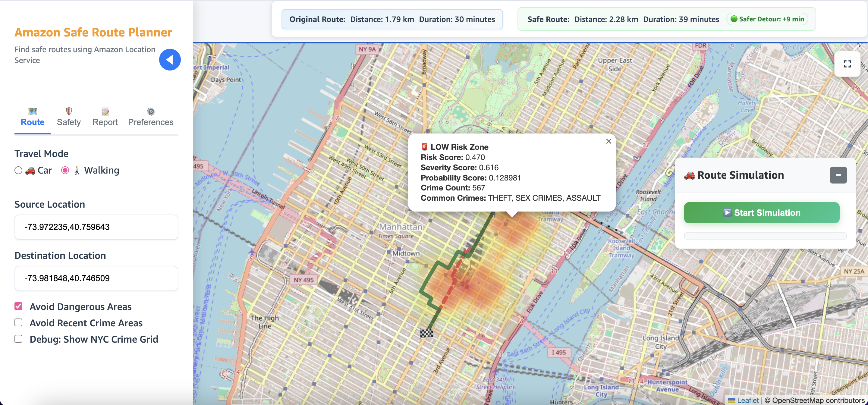The height and width of the screenshot is (405, 868).
Task: Uncheck Avoid Dangerous Areas
Action: (18, 306)
